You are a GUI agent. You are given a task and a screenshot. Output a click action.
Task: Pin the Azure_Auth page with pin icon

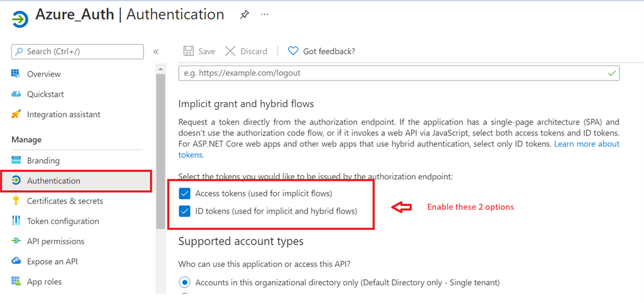click(x=244, y=14)
